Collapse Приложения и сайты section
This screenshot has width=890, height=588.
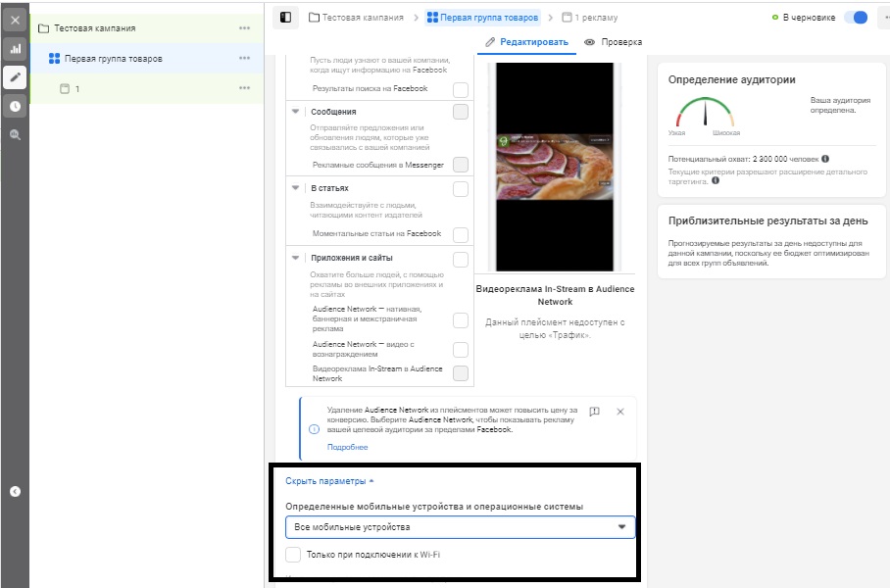pos(295,258)
